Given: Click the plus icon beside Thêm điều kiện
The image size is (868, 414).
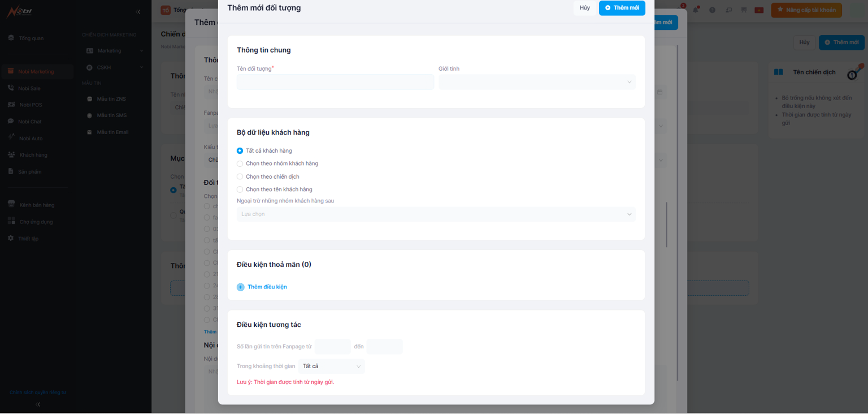Looking at the screenshot, I should coord(240,287).
